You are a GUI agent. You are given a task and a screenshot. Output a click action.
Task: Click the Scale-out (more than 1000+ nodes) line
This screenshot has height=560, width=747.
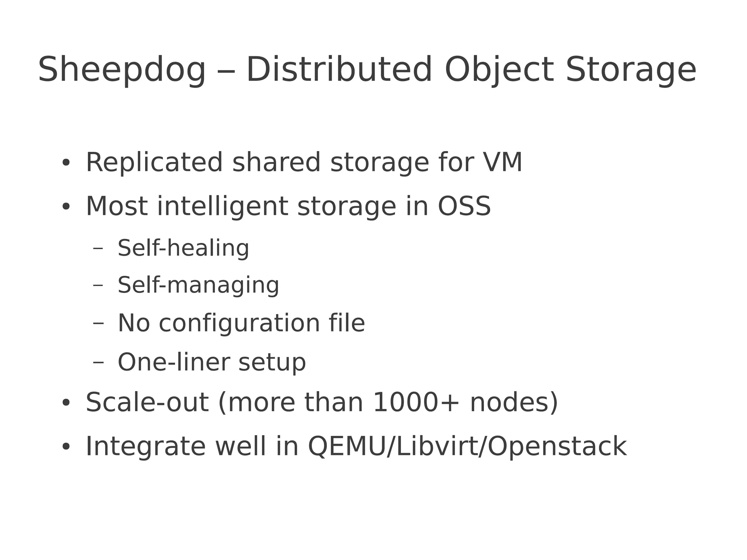tap(322, 402)
